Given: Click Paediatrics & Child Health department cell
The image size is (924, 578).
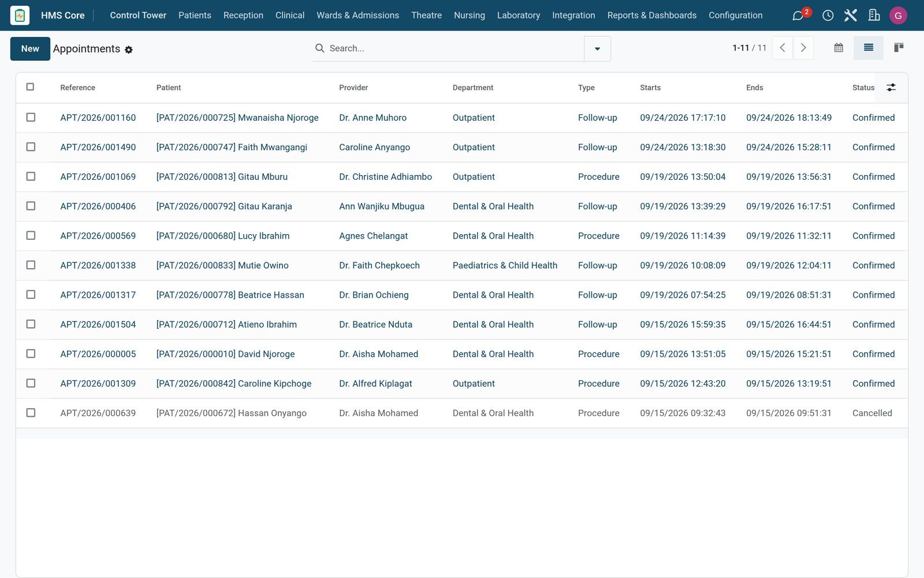Looking at the screenshot, I should pyautogui.click(x=505, y=265).
